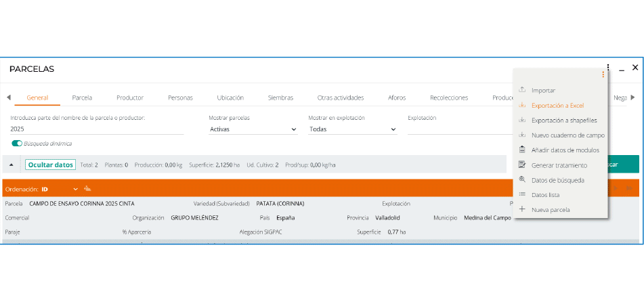
Task: Open Mostrar en explotación dropdown showing Todas
Action: pos(353,129)
